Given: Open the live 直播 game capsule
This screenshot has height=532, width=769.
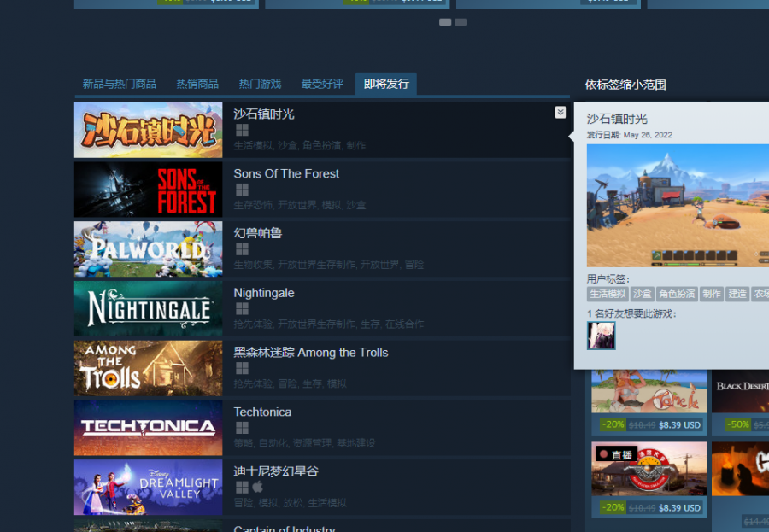Looking at the screenshot, I should [649, 469].
